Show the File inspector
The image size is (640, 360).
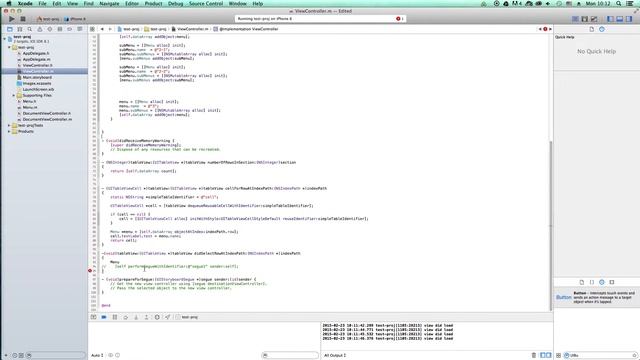[x=591, y=29]
